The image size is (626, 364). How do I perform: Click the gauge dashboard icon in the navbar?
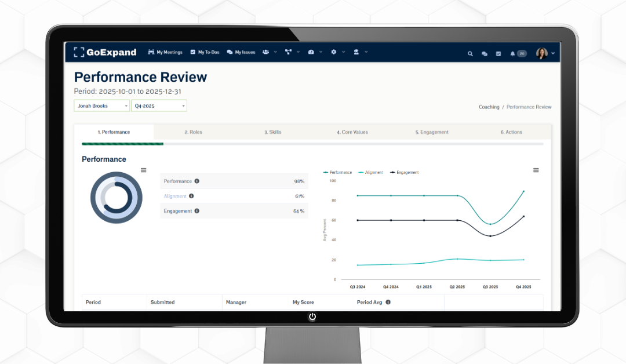[311, 52]
